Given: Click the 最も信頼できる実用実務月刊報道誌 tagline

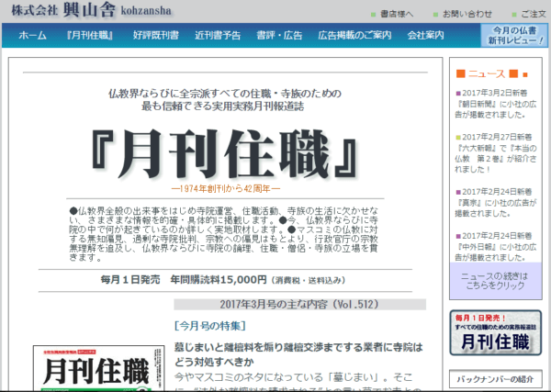Looking at the screenshot, I should click(x=223, y=106).
